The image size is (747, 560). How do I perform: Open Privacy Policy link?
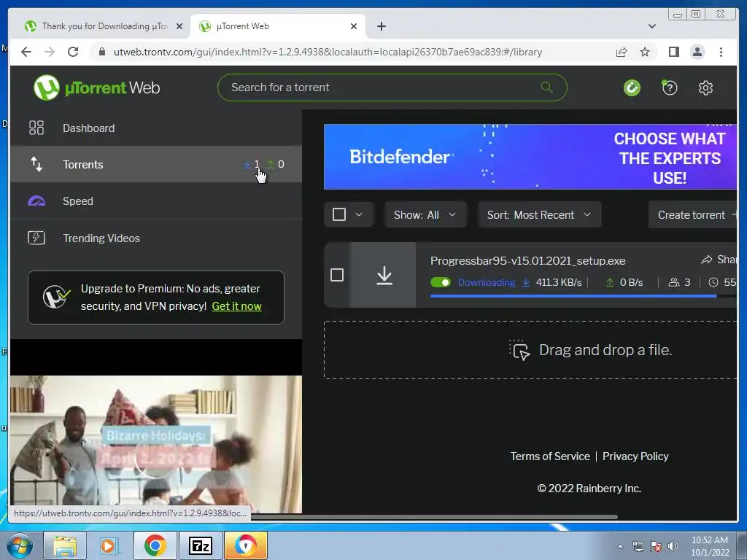click(635, 456)
